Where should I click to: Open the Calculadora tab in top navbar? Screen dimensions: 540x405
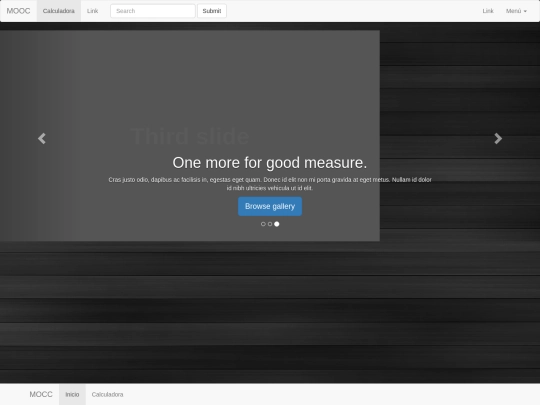[59, 11]
